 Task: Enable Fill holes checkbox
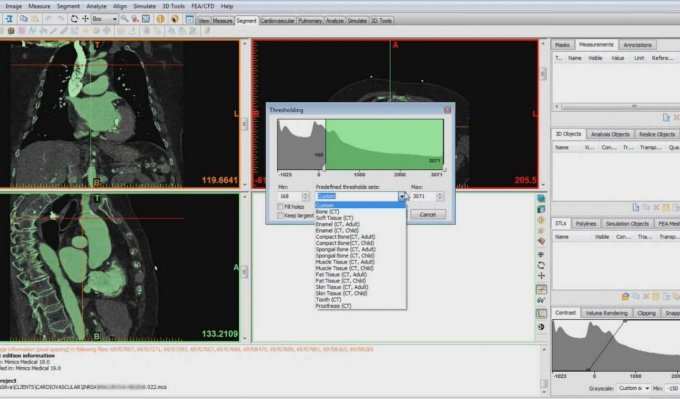[x=280, y=207]
